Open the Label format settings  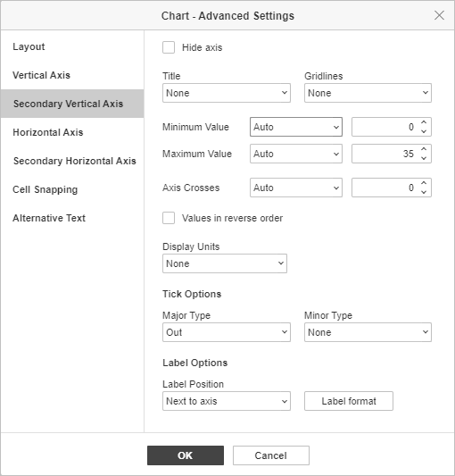pyautogui.click(x=349, y=401)
